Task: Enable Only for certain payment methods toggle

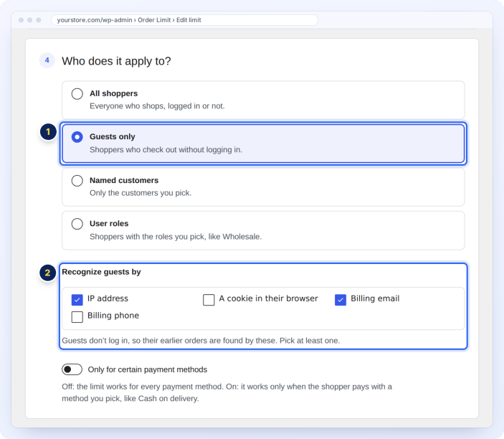Action: (72, 369)
